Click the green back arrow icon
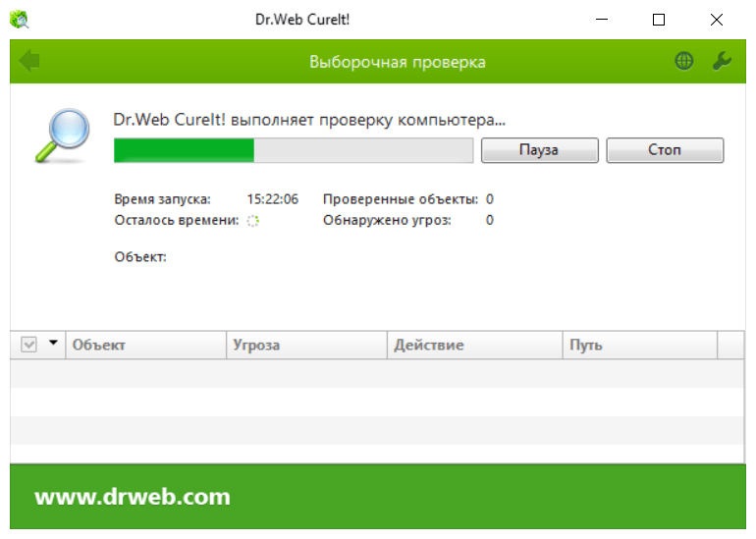The image size is (756, 539). (29, 61)
